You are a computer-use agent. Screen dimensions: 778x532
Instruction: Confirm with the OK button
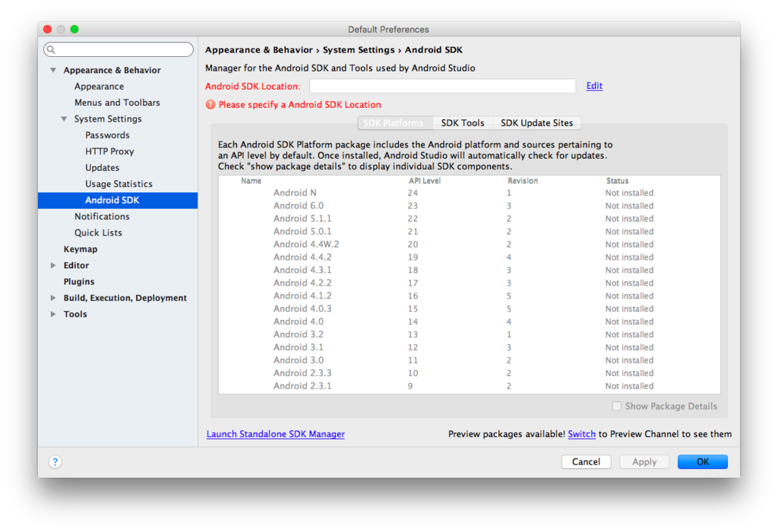coord(703,461)
